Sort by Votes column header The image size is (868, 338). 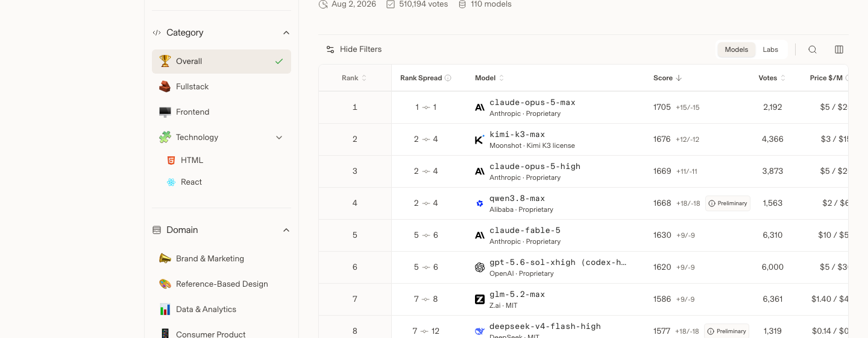coord(772,78)
